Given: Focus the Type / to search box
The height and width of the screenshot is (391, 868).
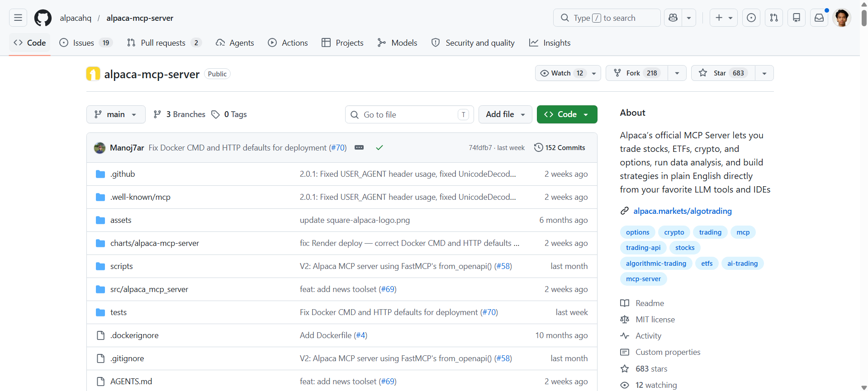Looking at the screenshot, I should click(x=607, y=18).
